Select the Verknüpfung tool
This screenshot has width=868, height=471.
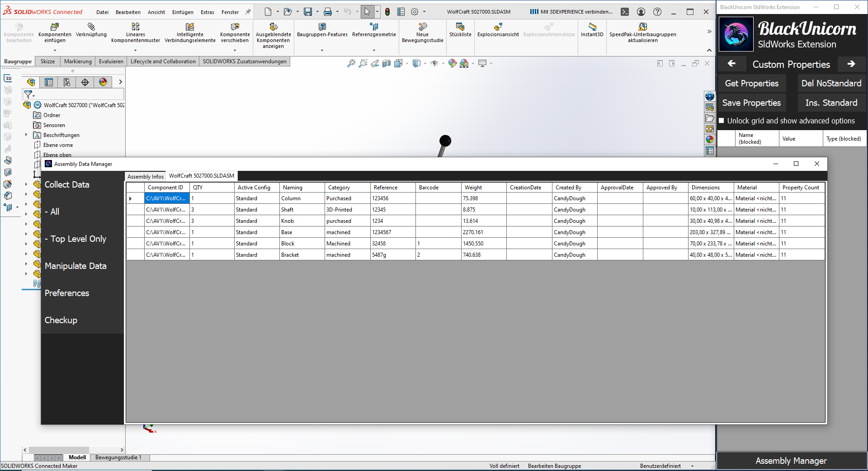pyautogui.click(x=91, y=27)
